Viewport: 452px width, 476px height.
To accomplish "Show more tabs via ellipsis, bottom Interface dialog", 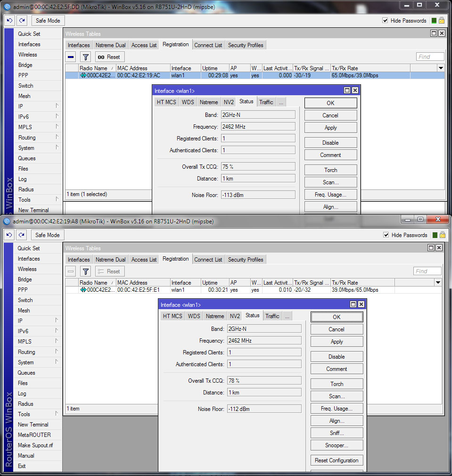I will [288, 316].
